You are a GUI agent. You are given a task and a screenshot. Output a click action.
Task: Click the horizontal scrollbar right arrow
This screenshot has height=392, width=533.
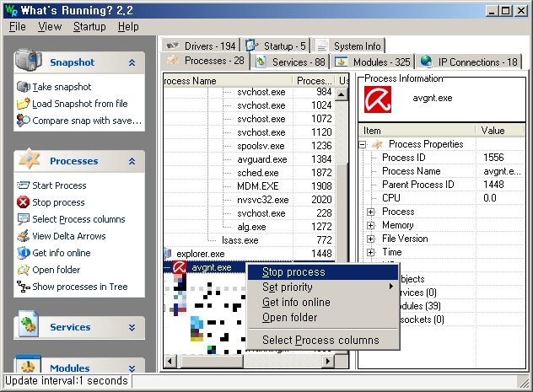[328, 361]
